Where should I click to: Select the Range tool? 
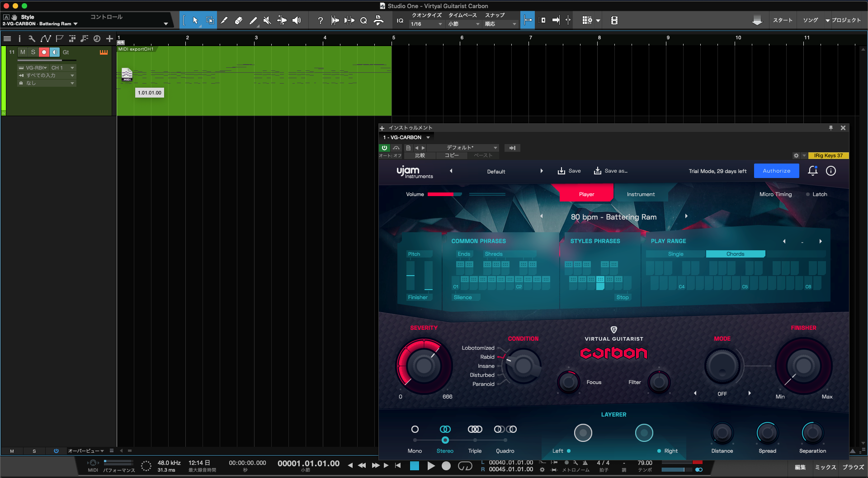(210, 20)
